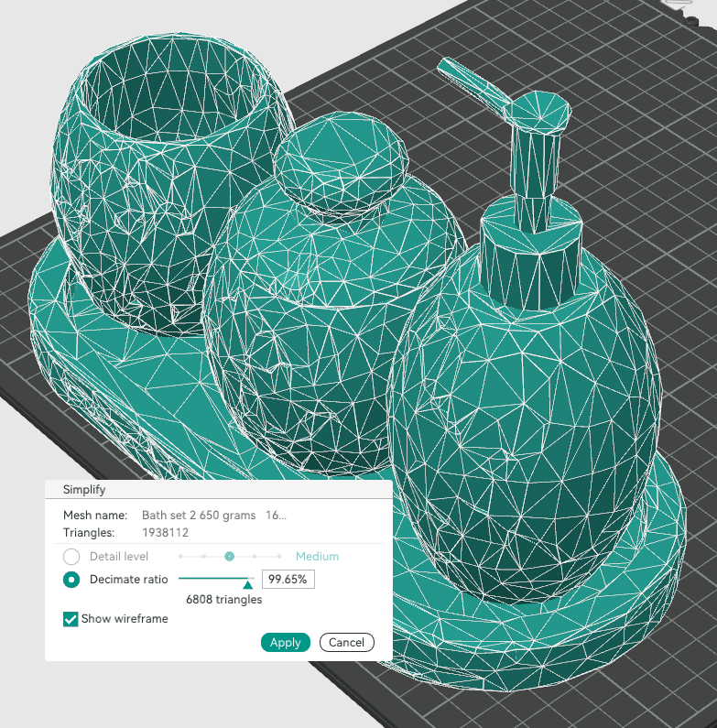Click the Simplify dialog title
717x728 pixels.
84,489
